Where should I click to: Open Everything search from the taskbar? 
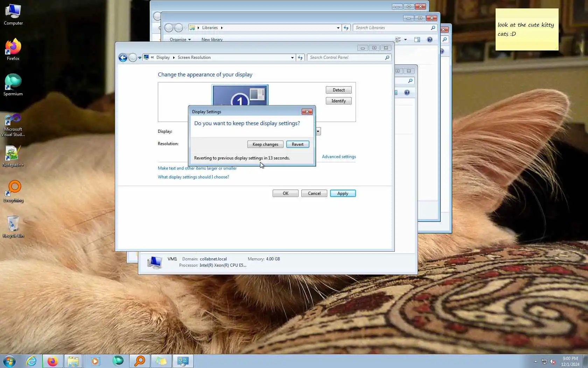tap(140, 361)
